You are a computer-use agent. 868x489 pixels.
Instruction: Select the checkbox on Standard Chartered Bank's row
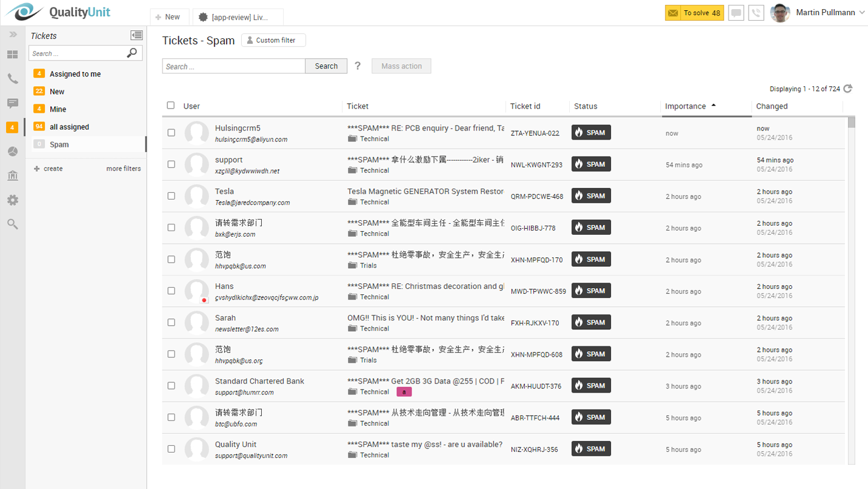tap(170, 385)
